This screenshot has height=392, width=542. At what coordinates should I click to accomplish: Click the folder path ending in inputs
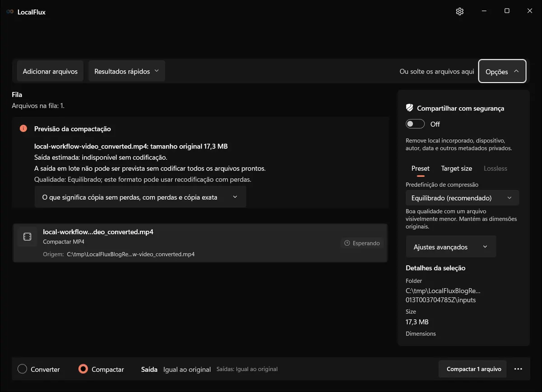coord(443,295)
